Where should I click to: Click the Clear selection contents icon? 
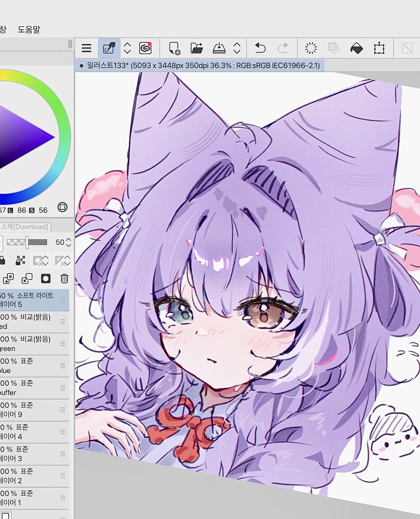tap(311, 48)
